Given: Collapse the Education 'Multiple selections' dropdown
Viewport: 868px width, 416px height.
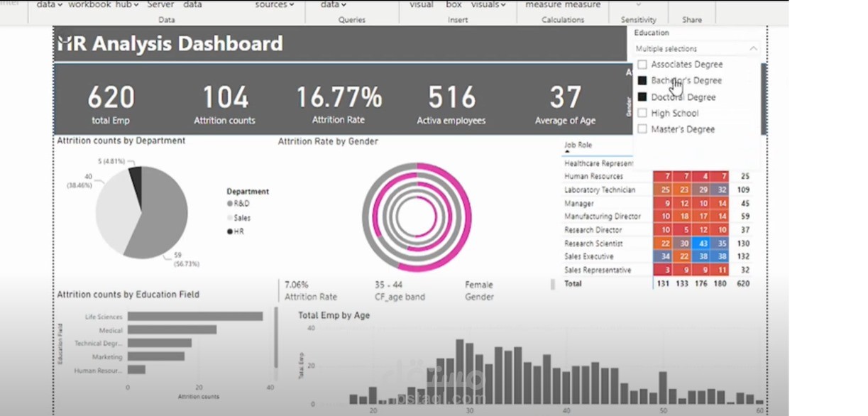Looking at the screenshot, I should click(753, 49).
